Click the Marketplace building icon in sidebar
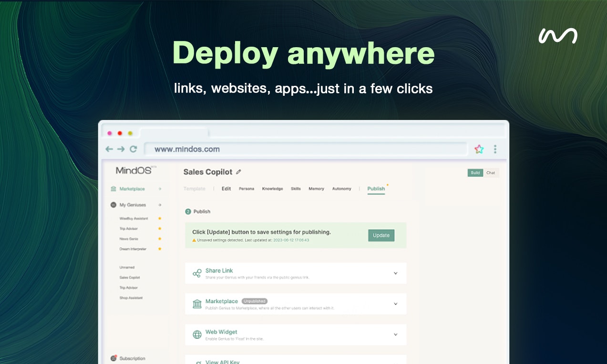This screenshot has width=607, height=364. pos(113,189)
